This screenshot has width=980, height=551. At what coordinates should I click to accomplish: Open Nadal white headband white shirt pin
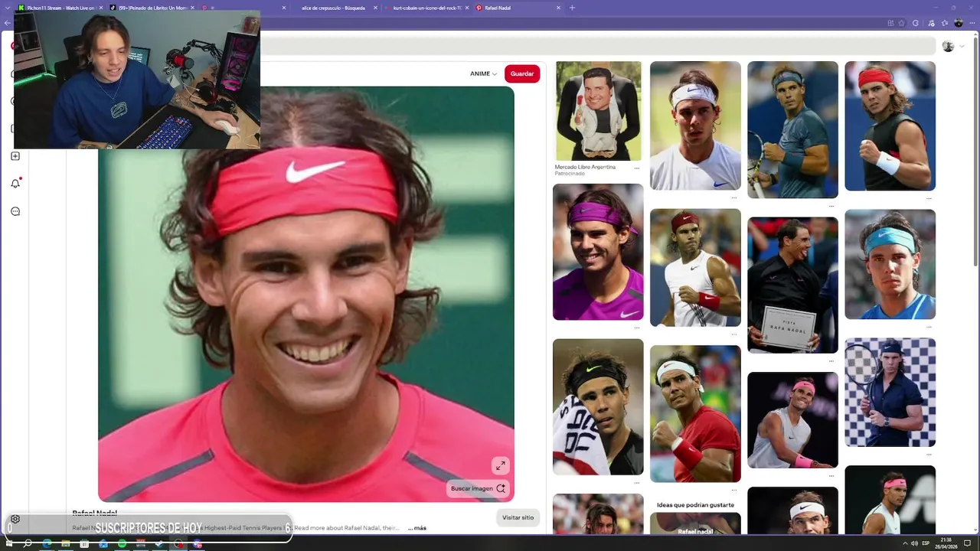[x=695, y=126]
